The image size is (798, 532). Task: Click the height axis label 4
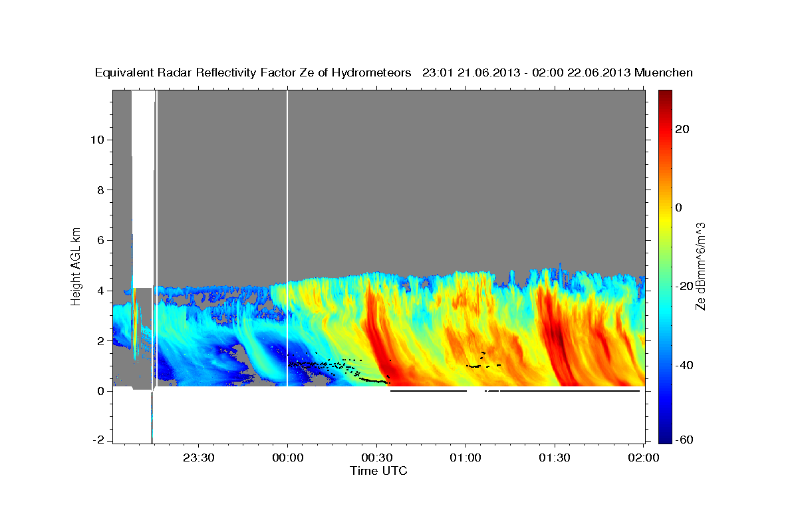click(101, 291)
